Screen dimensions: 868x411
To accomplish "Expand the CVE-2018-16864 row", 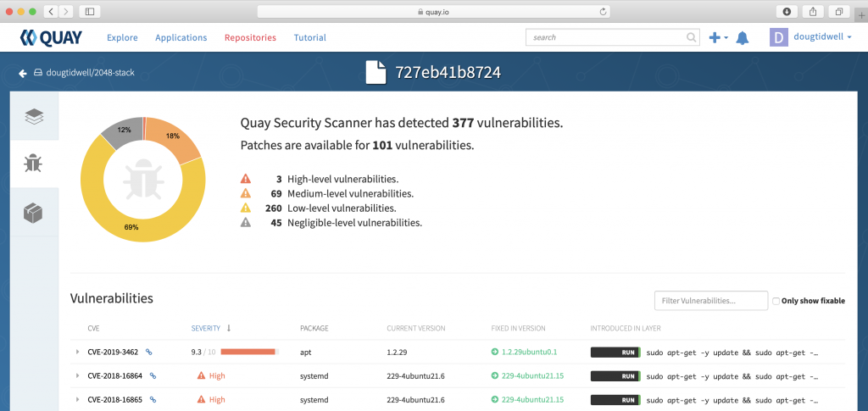I will 77,375.
